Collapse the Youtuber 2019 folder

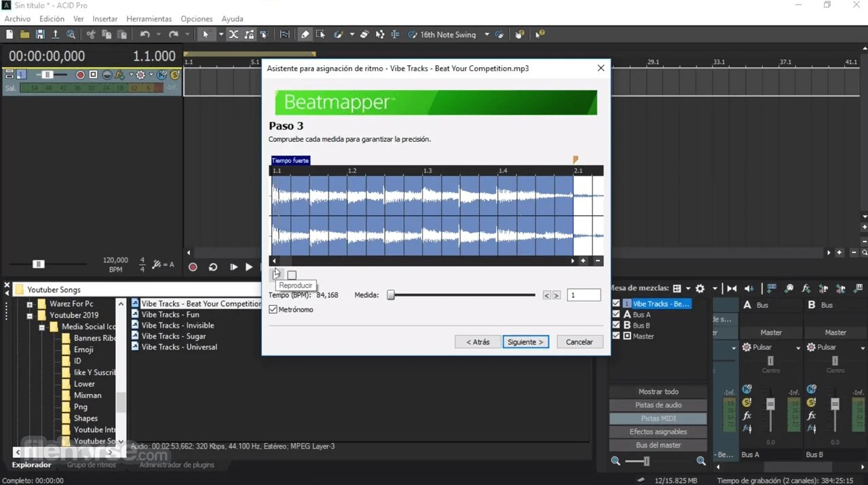30,315
